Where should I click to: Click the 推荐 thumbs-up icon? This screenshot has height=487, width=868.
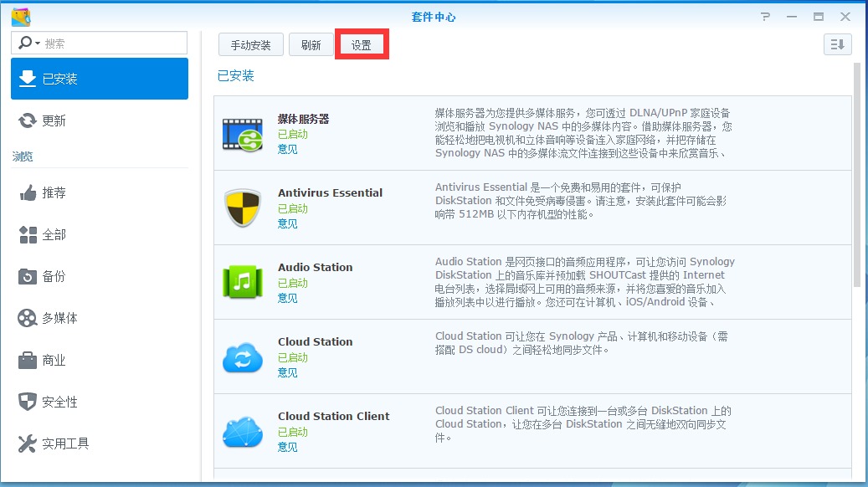[28, 192]
